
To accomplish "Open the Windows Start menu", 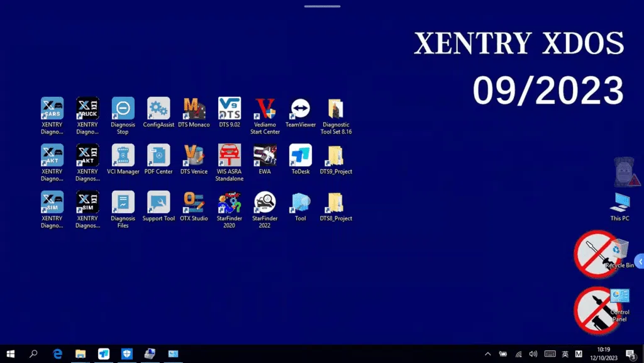I will point(11,354).
